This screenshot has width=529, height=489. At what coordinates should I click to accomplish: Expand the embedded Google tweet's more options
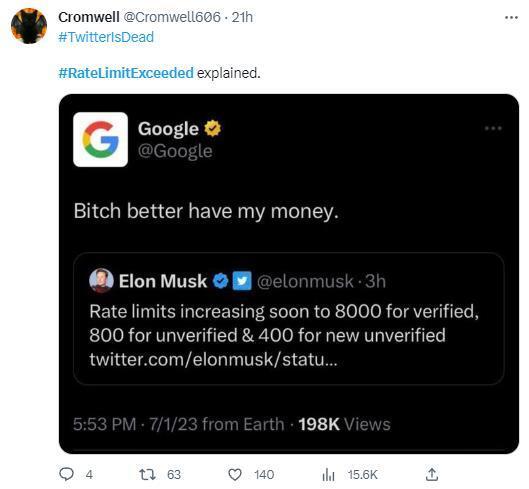(x=493, y=128)
